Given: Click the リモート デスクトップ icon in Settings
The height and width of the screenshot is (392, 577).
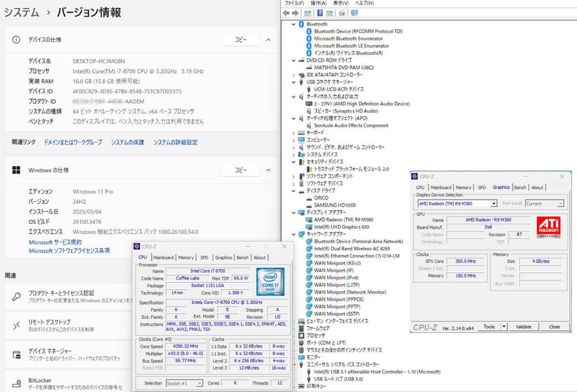Looking at the screenshot, I should coord(16,326).
